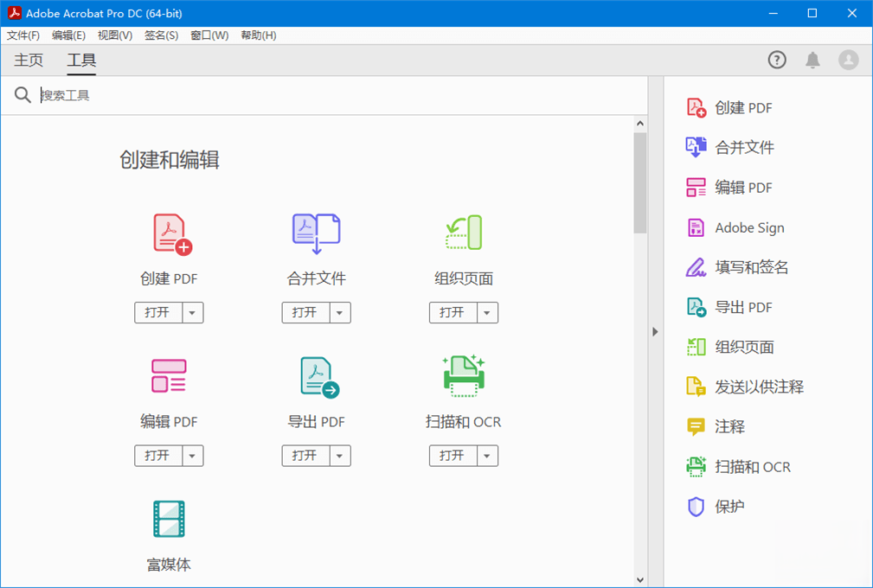873x588 pixels.
Task: Click 打开 button under 组织页面
Action: 453,313
